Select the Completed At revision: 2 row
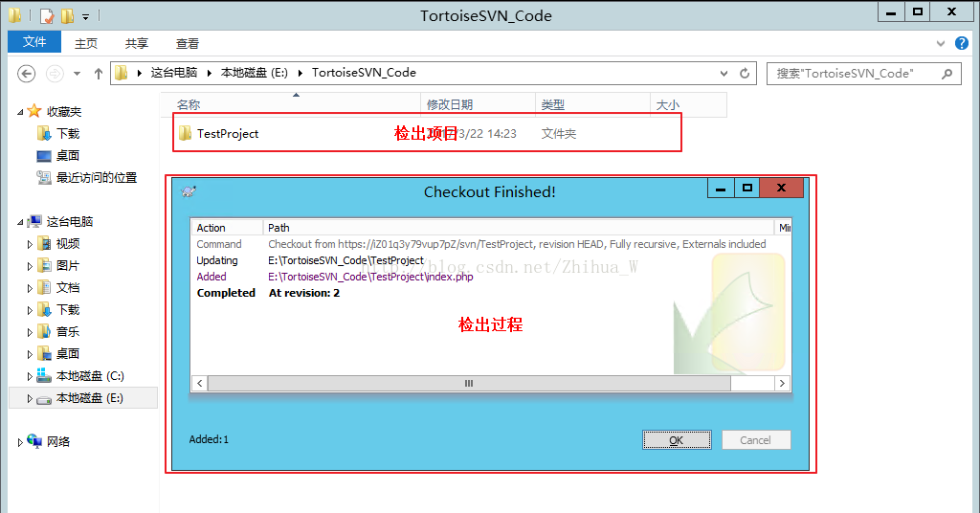 click(491, 293)
